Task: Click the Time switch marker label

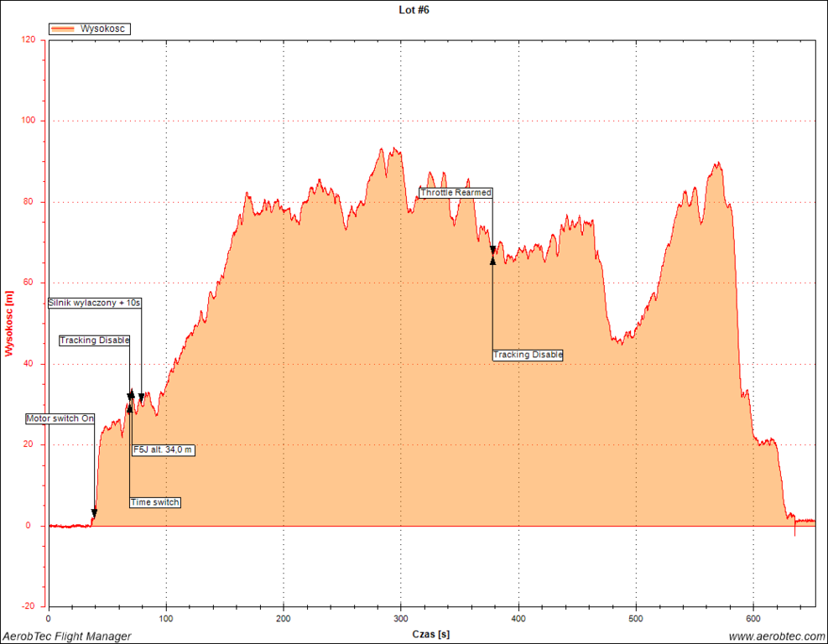Action: point(155,502)
